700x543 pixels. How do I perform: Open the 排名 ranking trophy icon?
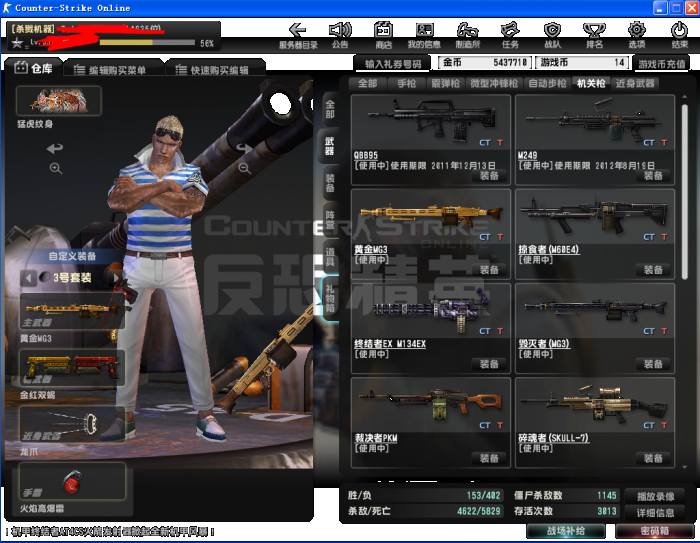click(595, 36)
